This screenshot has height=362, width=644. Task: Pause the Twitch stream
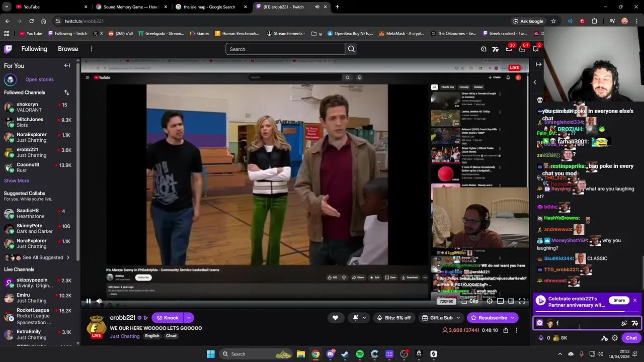pos(88,301)
